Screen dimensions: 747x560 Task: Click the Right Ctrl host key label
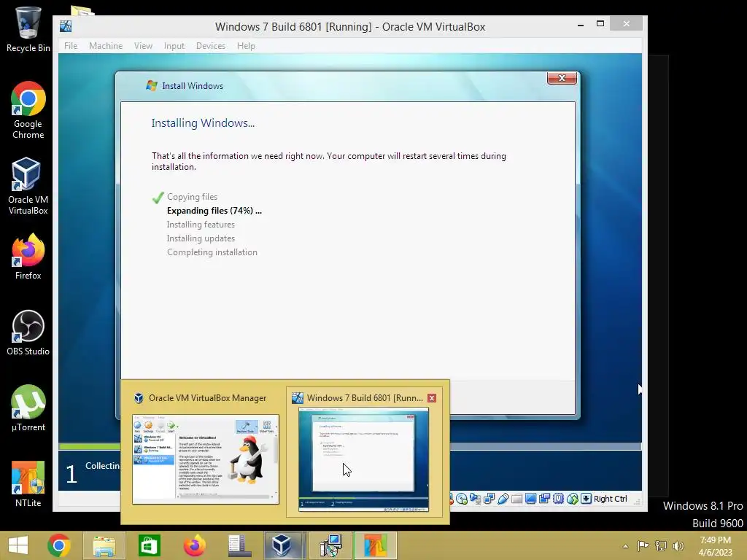click(x=611, y=499)
